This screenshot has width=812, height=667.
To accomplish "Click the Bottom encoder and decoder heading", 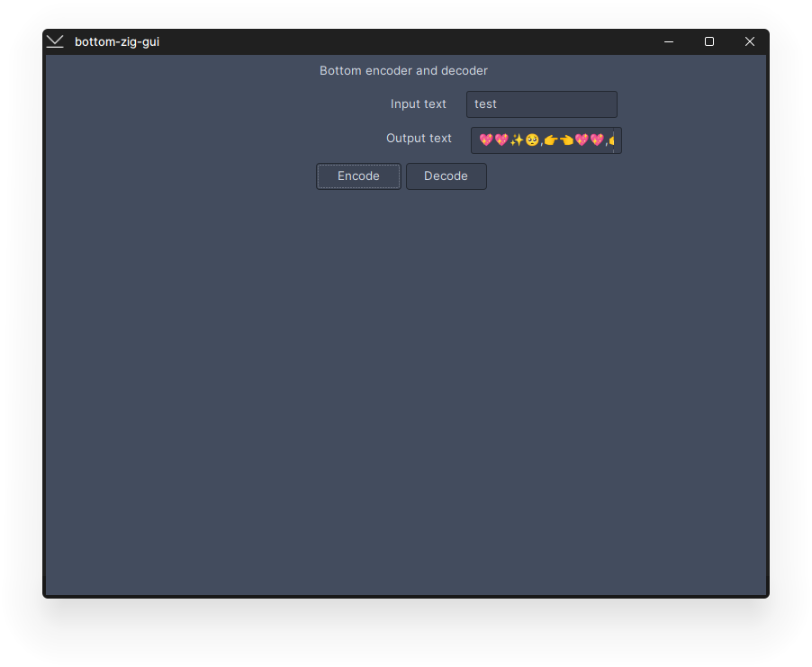I will point(403,70).
